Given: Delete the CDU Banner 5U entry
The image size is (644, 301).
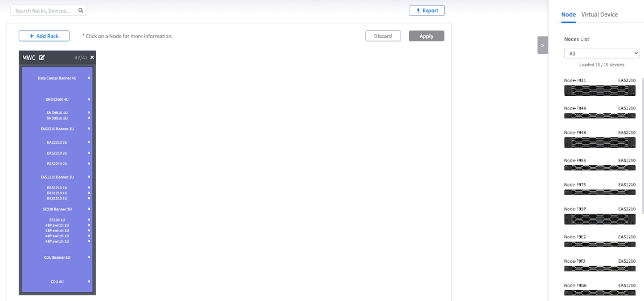Looking at the screenshot, I should pos(89,257).
